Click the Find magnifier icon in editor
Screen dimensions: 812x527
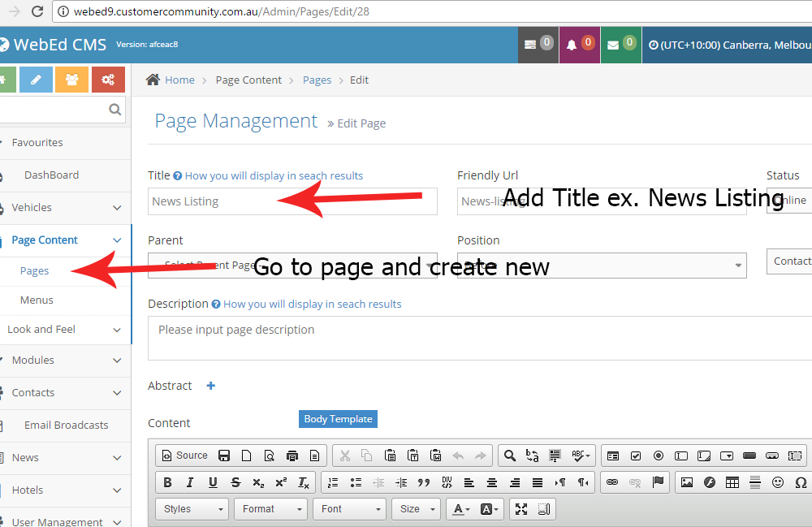510,456
